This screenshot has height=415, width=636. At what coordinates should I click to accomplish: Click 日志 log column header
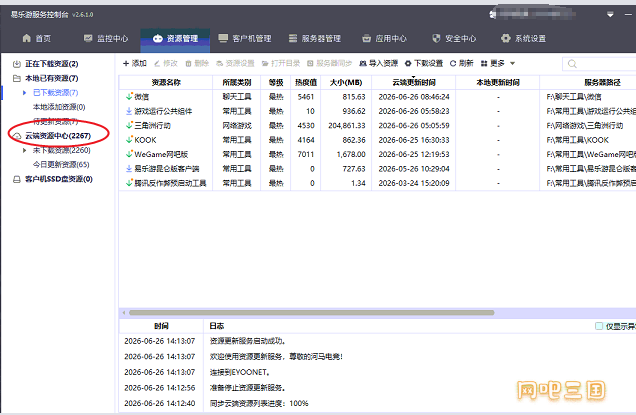point(217,326)
